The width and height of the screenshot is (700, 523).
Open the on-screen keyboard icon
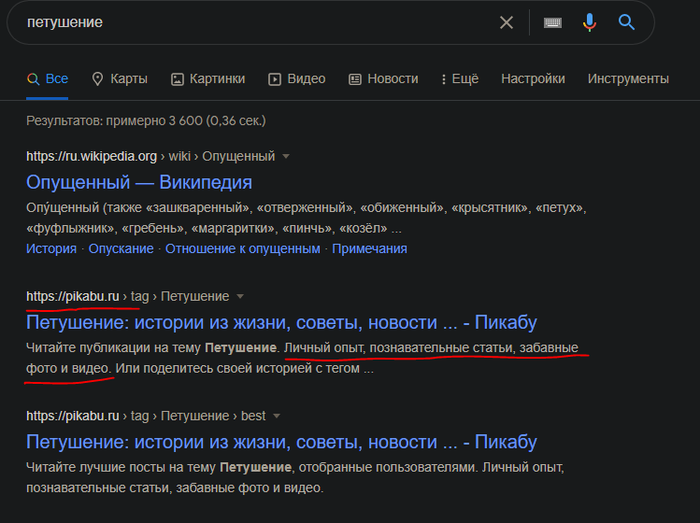click(x=553, y=22)
